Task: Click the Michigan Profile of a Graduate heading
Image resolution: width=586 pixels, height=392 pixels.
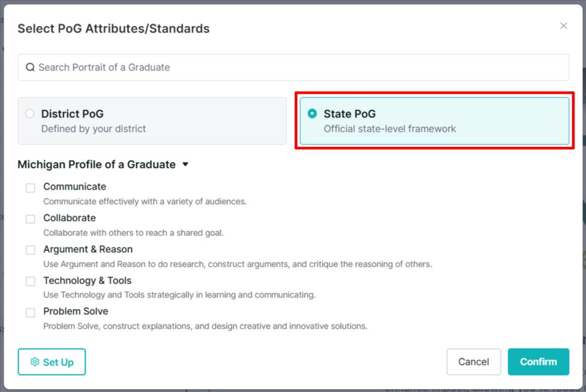Action: [96, 164]
